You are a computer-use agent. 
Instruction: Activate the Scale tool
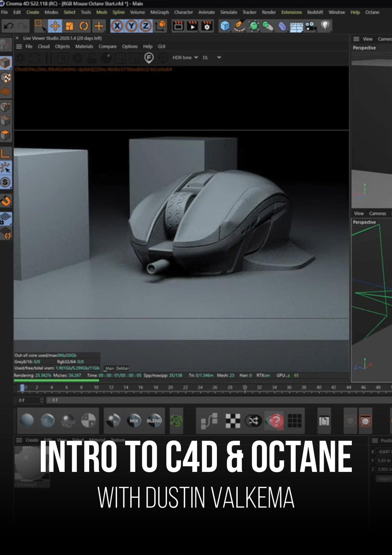pyautogui.click(x=69, y=26)
